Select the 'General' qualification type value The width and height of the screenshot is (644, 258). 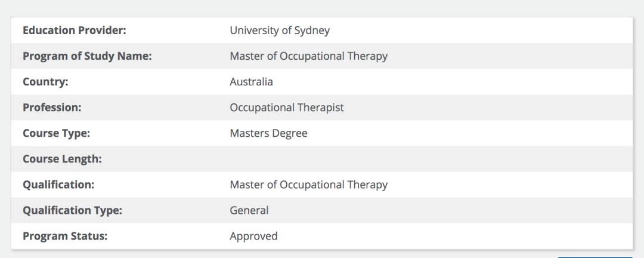[249, 210]
